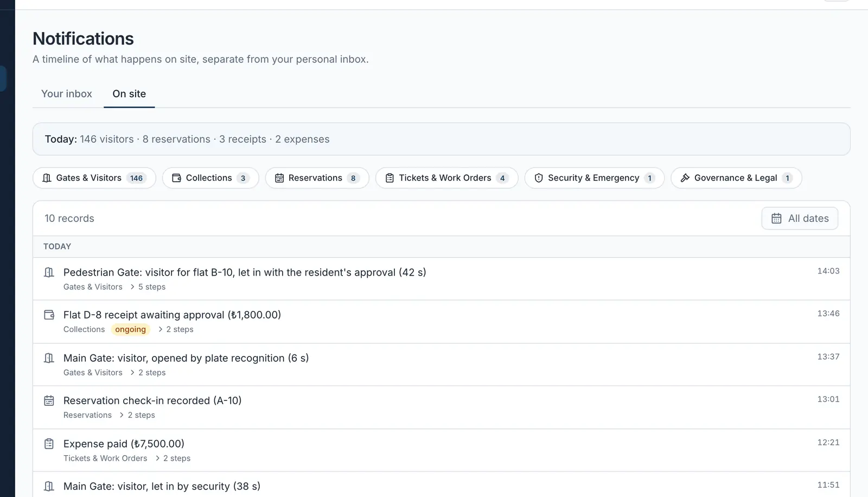Filter by Collections chip
This screenshot has height=497, width=868.
(x=210, y=178)
